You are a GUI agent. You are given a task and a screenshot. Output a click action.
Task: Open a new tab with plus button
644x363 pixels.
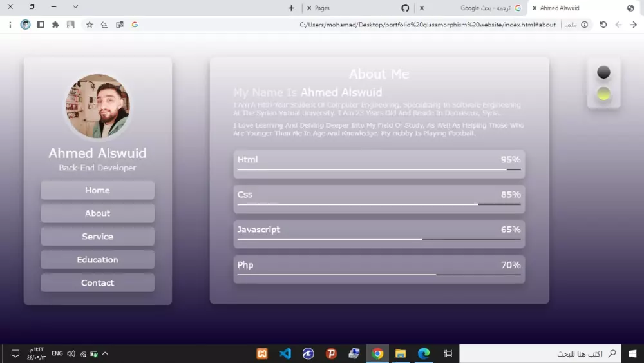pyautogui.click(x=291, y=8)
